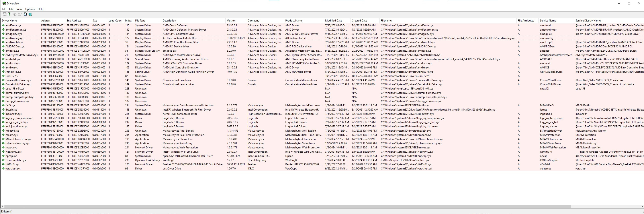The height and width of the screenshot is (214, 644).
Task: Select the rt640x64.sys row
Action: [x=322, y=165]
